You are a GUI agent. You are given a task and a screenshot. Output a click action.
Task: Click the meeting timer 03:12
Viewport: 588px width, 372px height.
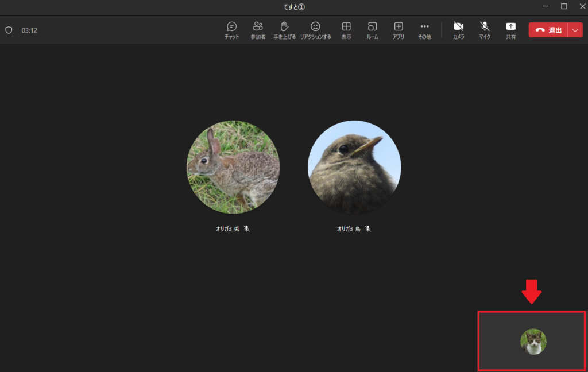tap(29, 30)
